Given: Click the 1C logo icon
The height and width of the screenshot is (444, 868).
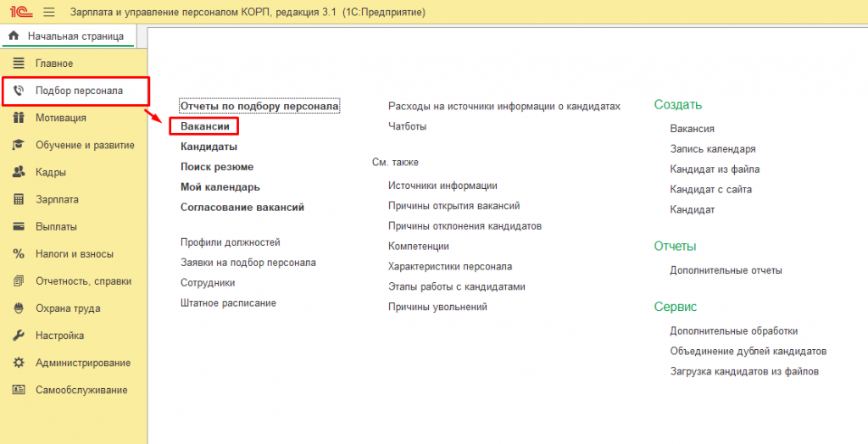Looking at the screenshot, I should (20, 12).
